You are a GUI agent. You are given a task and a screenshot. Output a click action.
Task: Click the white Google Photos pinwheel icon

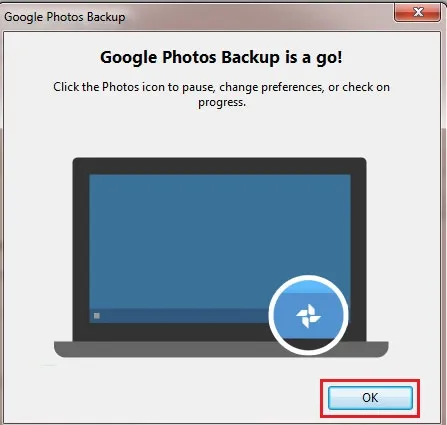308,316
